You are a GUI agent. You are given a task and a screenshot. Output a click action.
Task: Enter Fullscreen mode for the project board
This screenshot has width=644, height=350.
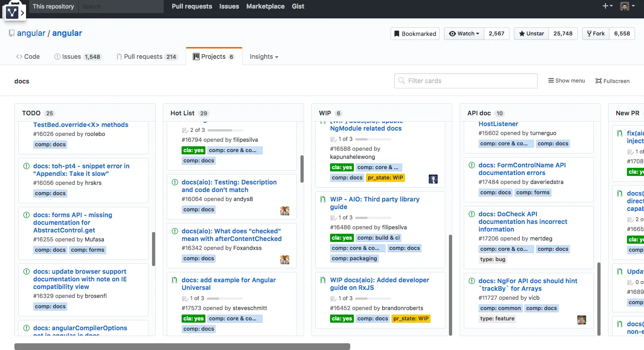[612, 81]
